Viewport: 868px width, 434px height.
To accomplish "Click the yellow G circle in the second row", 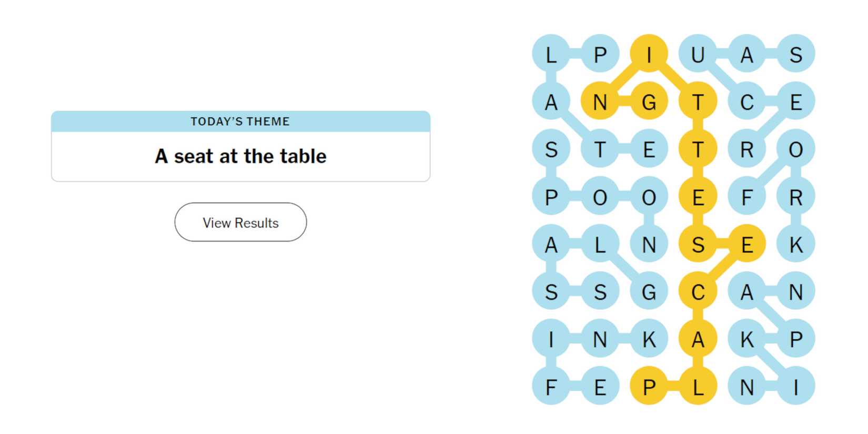I will pyautogui.click(x=649, y=100).
